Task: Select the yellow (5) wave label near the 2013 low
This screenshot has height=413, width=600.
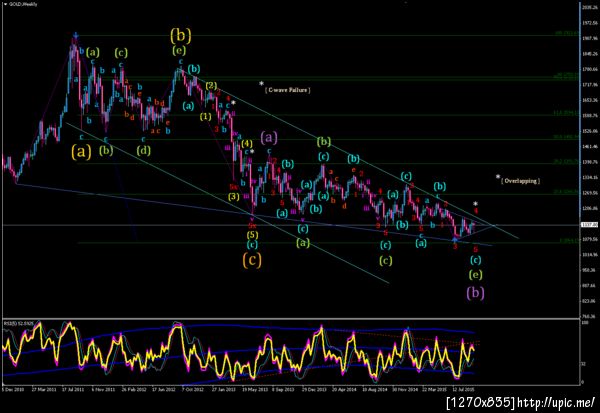Action: click(252, 235)
